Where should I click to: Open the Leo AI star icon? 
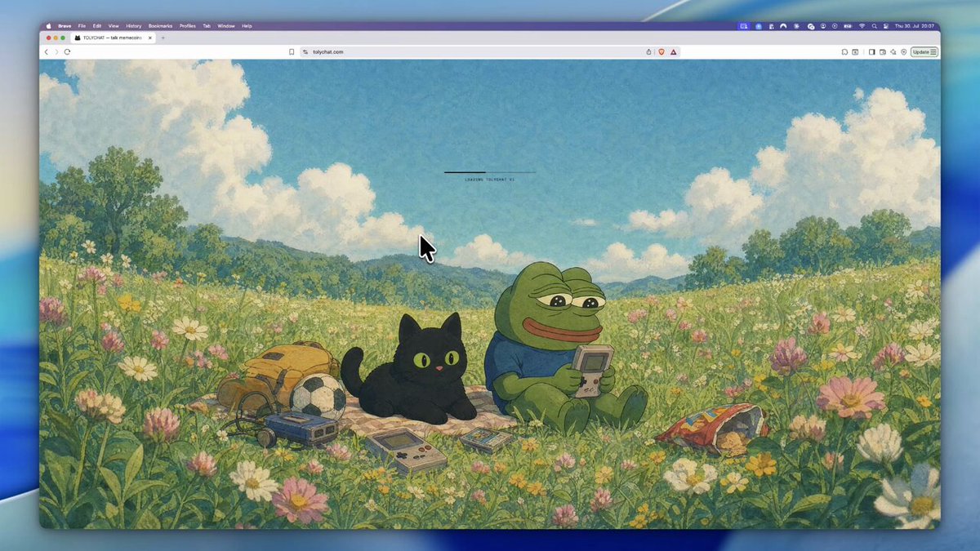(893, 51)
